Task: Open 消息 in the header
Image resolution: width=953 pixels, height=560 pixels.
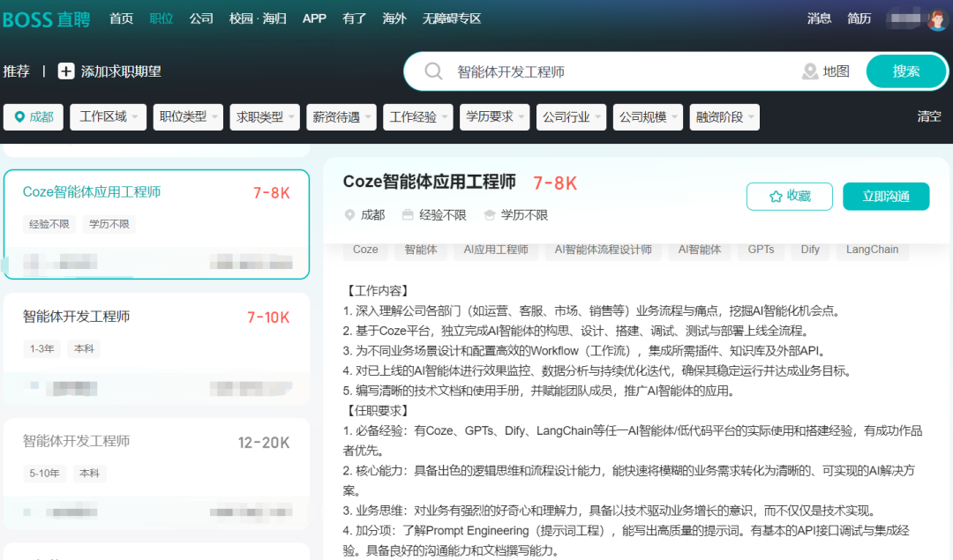Action: pyautogui.click(x=819, y=19)
